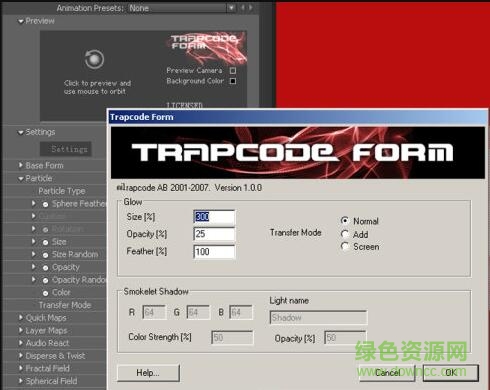This screenshot has width=490, height=390.
Task: Expand the Sphere Feather property
Action: tap(33, 203)
